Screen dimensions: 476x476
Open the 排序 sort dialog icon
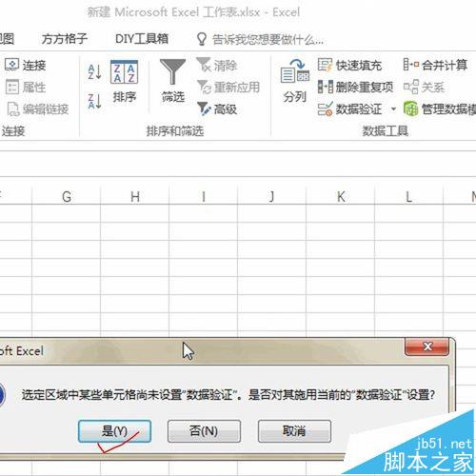[124, 81]
